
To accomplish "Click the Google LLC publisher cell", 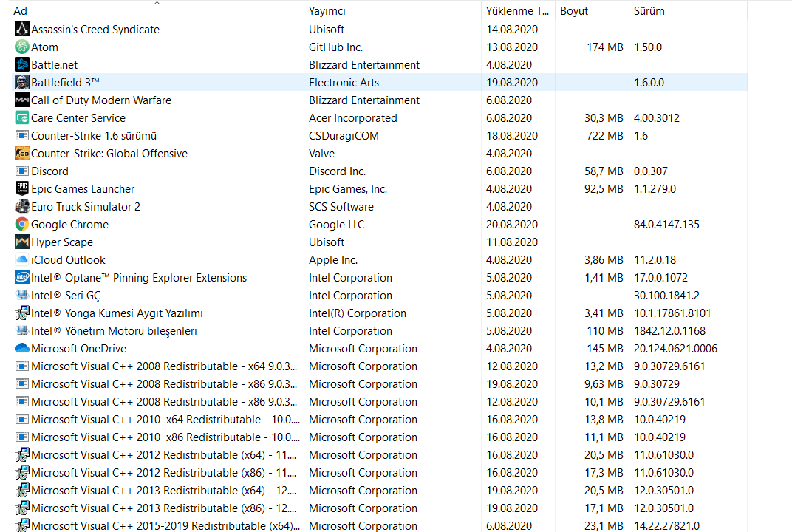I will (336, 225).
